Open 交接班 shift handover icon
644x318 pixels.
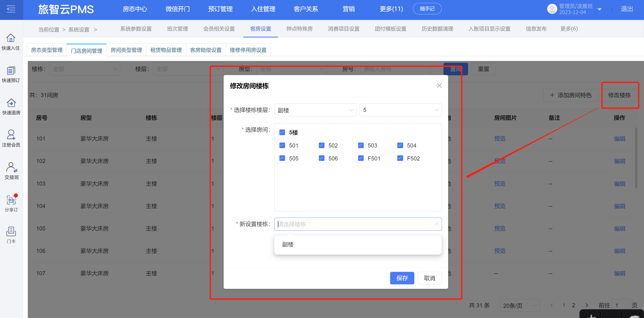point(11,167)
